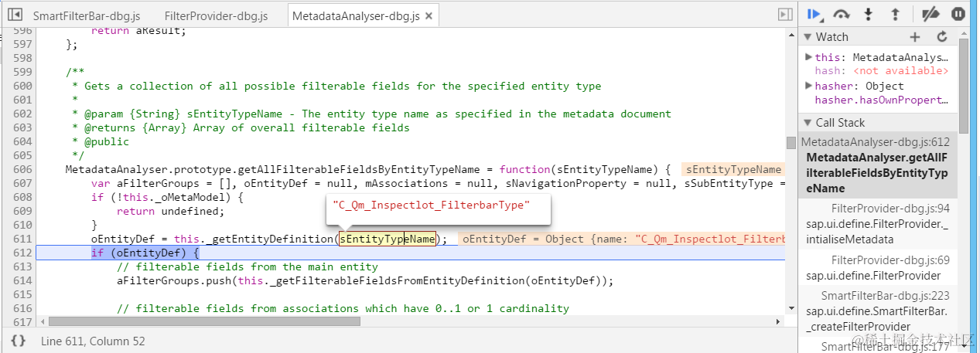The height and width of the screenshot is (353, 980).
Task: Select sap.ui.define.FilterProvider stack frame at line 69
Action: click(878, 268)
